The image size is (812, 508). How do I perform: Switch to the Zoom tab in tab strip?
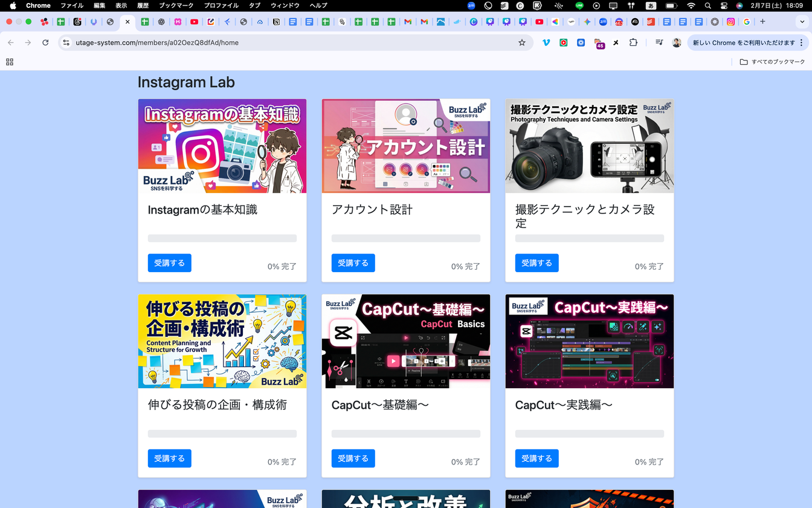[603, 22]
